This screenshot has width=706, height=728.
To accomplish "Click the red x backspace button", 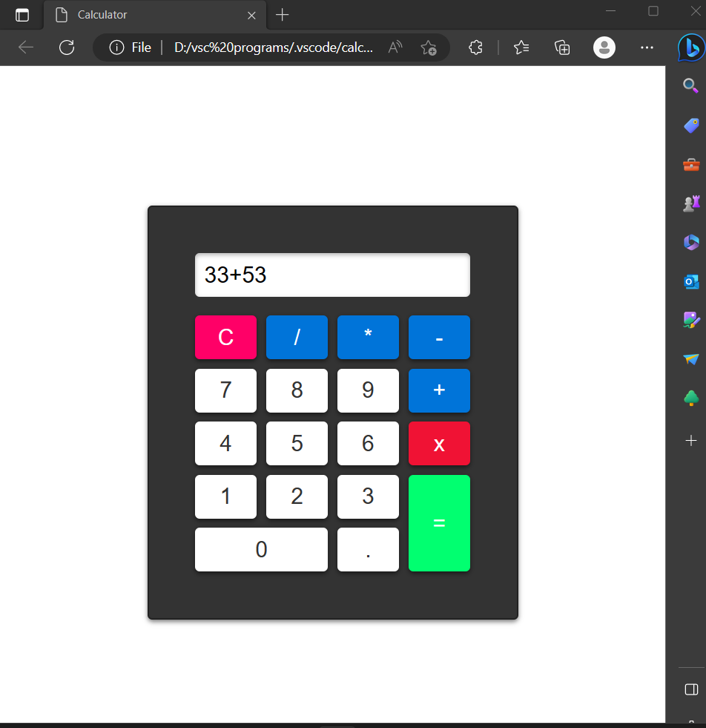I will point(439,443).
